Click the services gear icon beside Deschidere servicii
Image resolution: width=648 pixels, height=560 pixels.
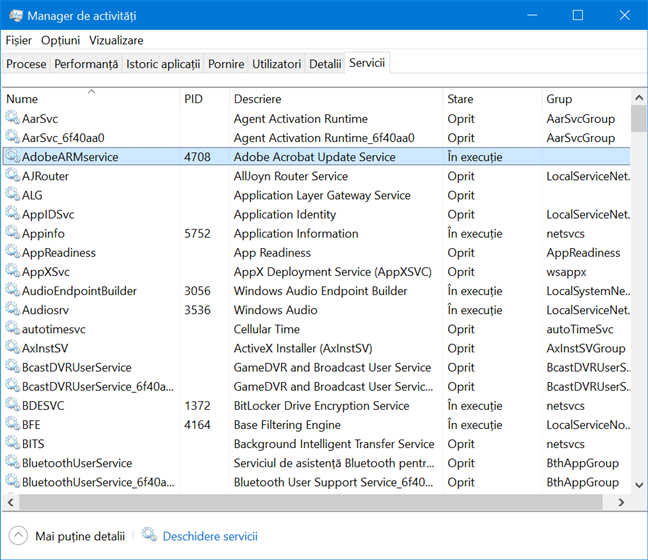coord(149,535)
